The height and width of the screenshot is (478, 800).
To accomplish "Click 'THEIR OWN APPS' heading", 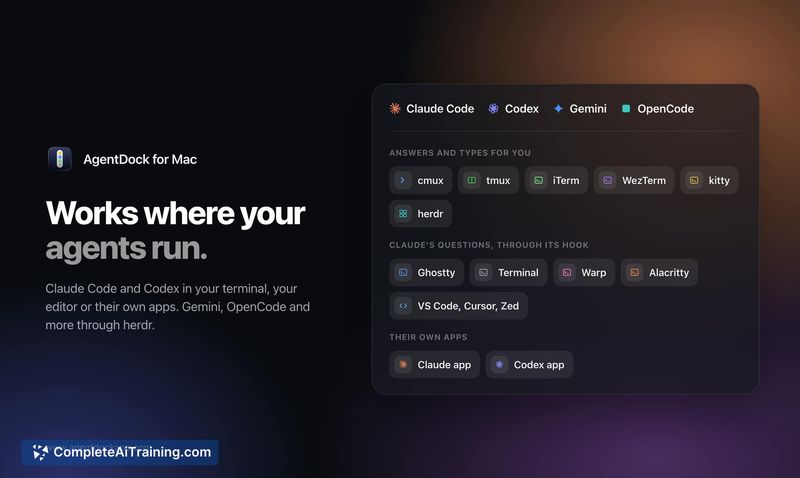I will tap(428, 337).
